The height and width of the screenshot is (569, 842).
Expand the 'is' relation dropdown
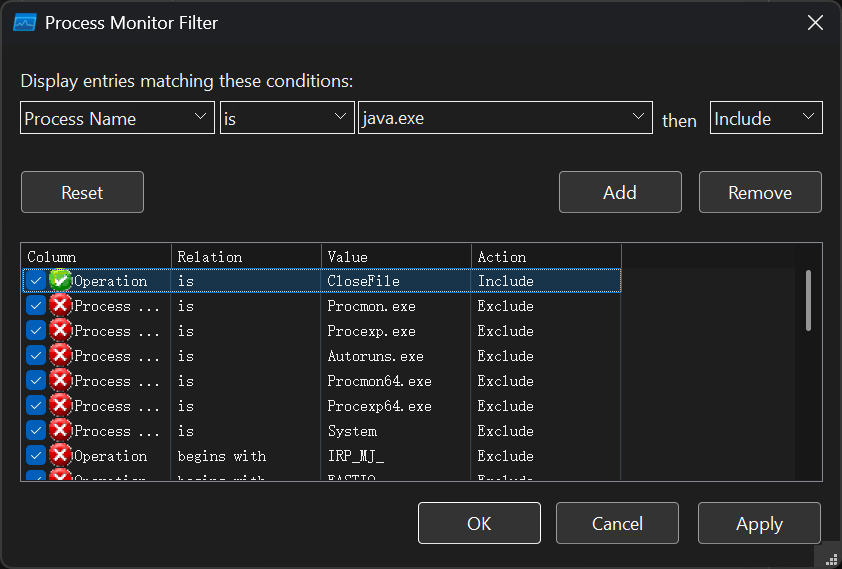pos(286,118)
